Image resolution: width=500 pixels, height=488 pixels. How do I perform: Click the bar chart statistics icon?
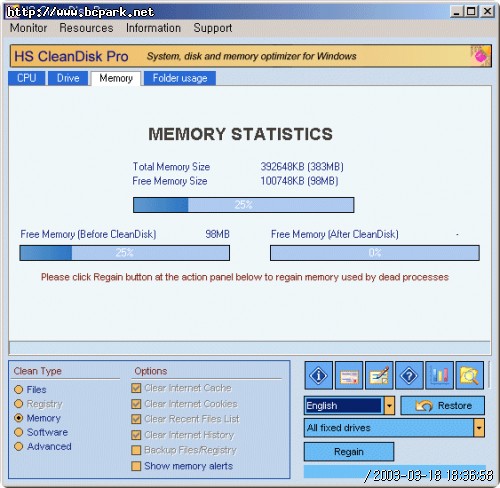[x=439, y=375]
